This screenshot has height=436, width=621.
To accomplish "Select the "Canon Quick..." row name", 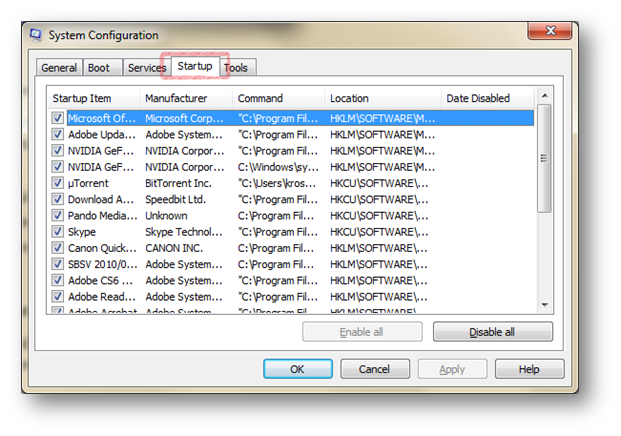I will tap(102, 248).
